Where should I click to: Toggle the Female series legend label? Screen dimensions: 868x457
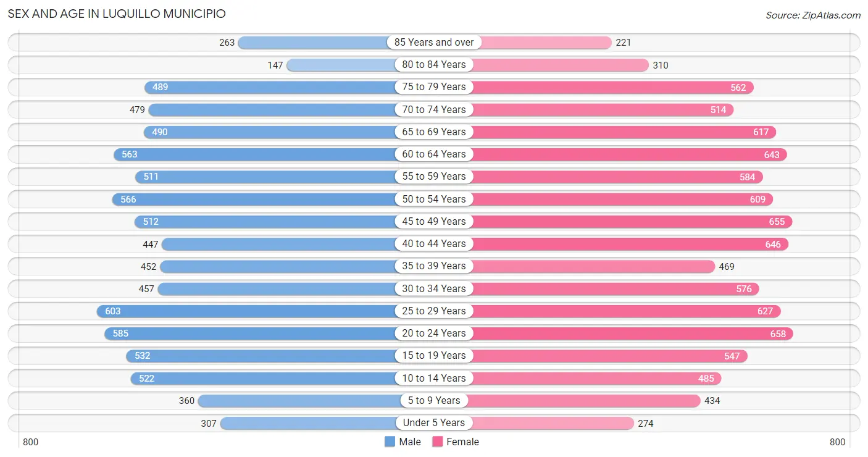point(463,442)
